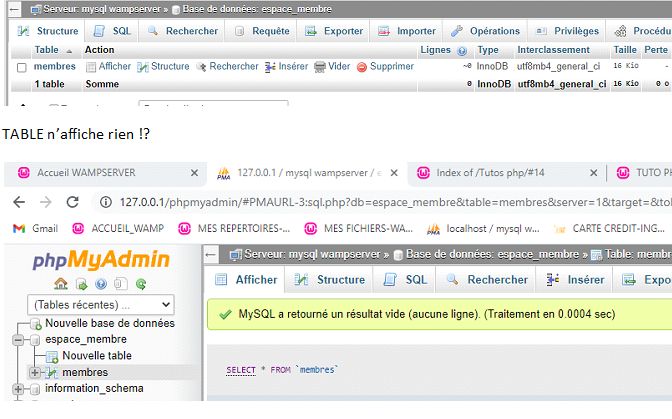Open the localhost / mysql bookmark
Viewport: 672px width, 419px height.
click(483, 228)
